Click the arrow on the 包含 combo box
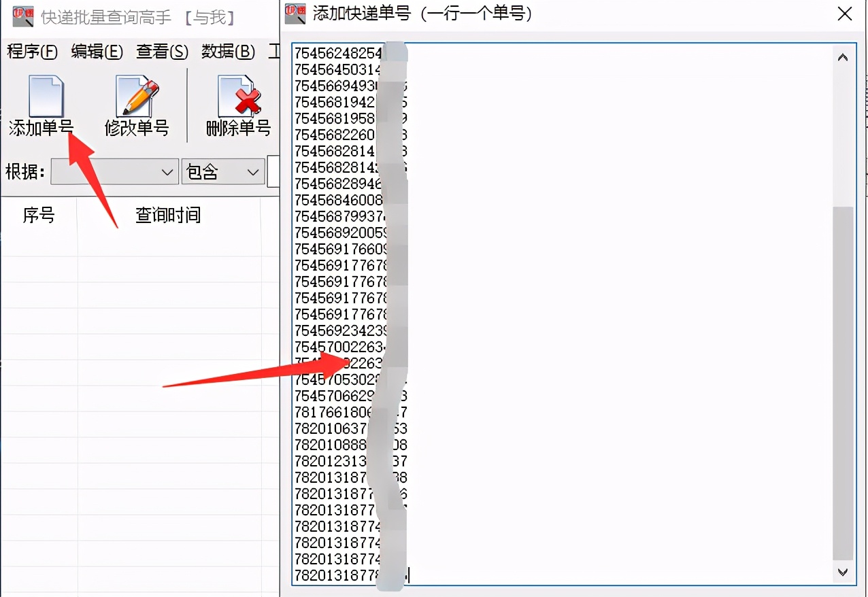This screenshot has height=597, width=868. [254, 172]
